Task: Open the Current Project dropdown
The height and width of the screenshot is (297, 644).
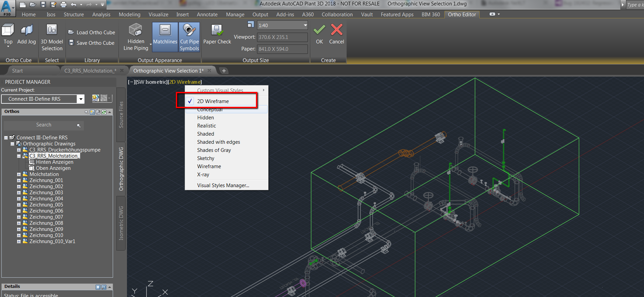Action: coord(80,99)
